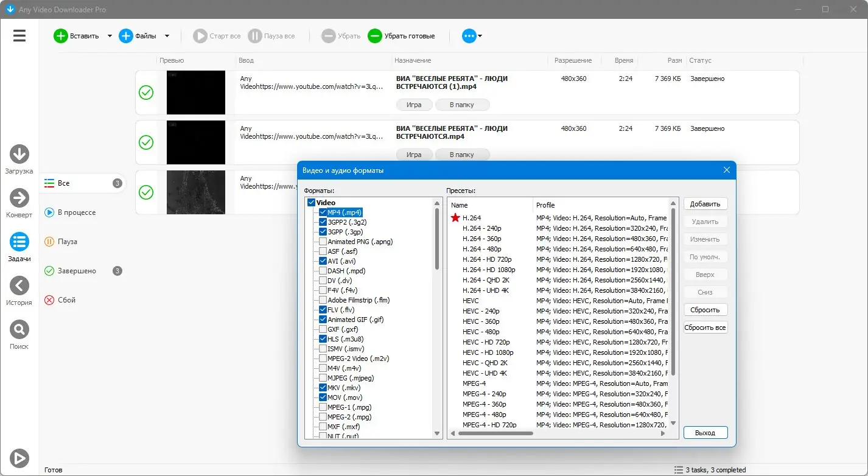Click the blue Файлы plus icon

[126, 36]
